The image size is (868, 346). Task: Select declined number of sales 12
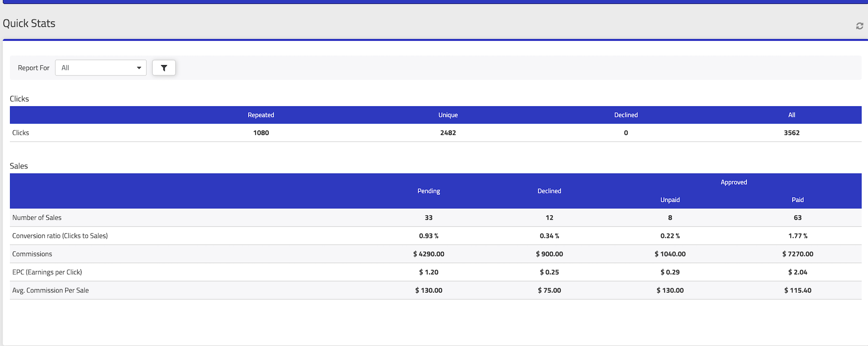[549, 217]
